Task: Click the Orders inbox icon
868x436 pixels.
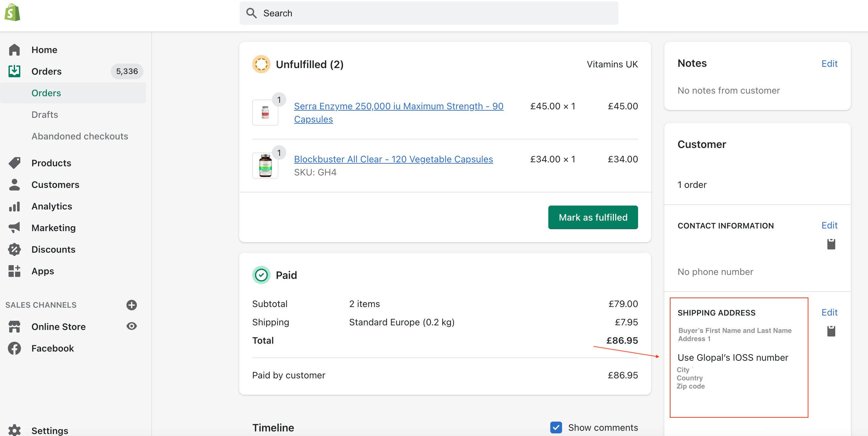Action: (14, 71)
